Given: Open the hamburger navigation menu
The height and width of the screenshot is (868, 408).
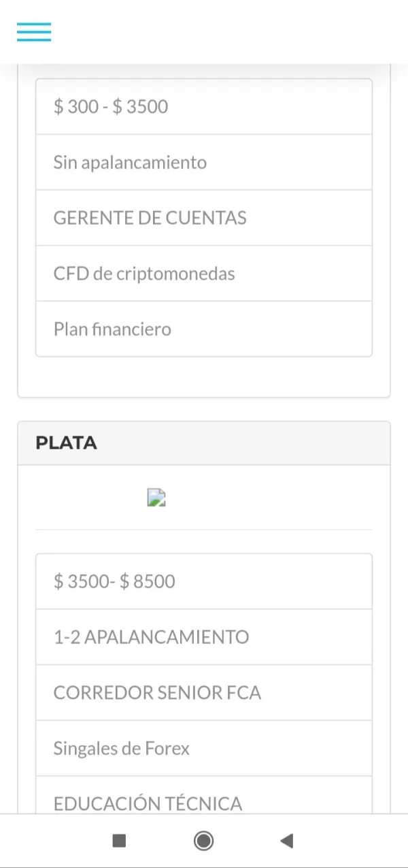Looking at the screenshot, I should click(x=34, y=32).
